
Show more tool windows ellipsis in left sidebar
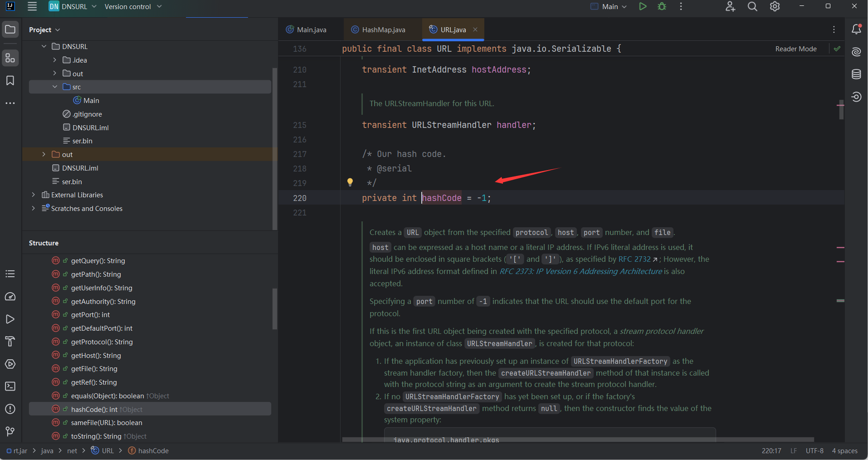[x=10, y=103]
